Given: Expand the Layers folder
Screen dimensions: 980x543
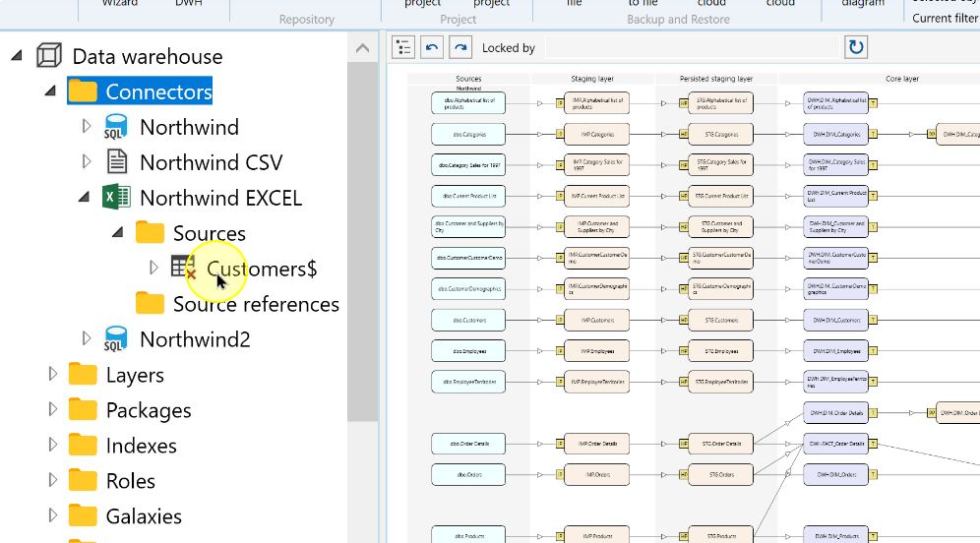Looking at the screenshot, I should (52, 374).
